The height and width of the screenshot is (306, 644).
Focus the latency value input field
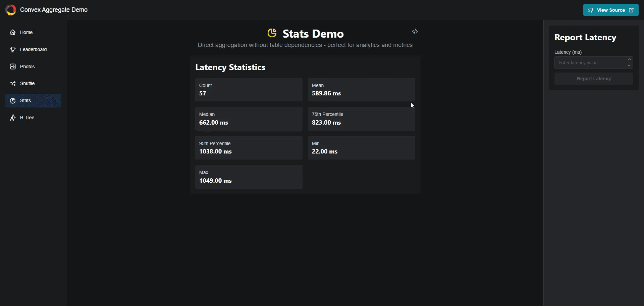point(589,62)
